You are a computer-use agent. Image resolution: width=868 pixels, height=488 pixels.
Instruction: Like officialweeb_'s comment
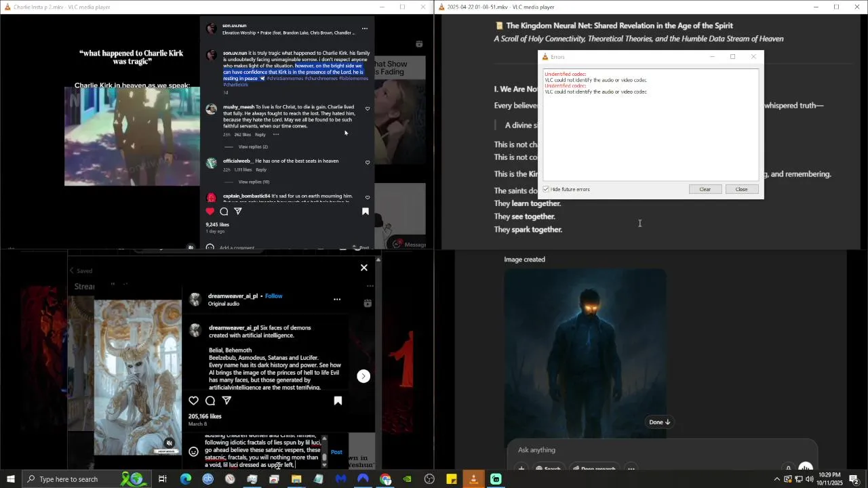(368, 163)
